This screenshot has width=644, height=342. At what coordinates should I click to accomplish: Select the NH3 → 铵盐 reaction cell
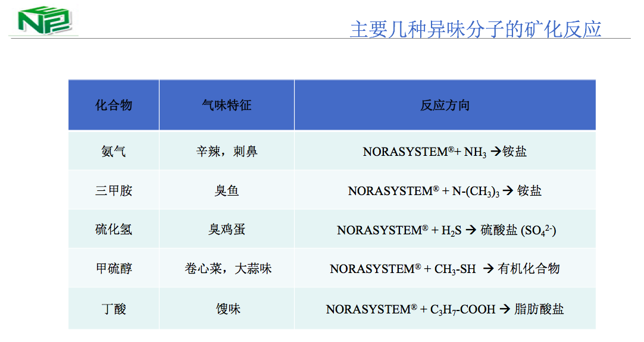[445, 151]
